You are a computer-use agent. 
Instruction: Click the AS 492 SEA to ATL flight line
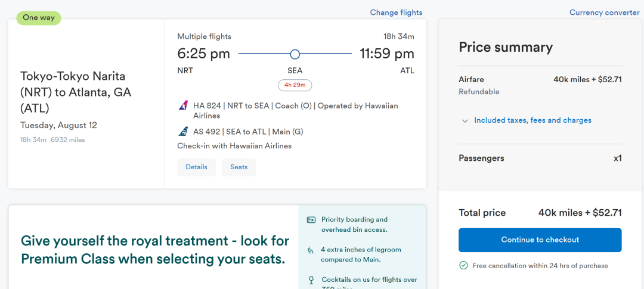248,132
